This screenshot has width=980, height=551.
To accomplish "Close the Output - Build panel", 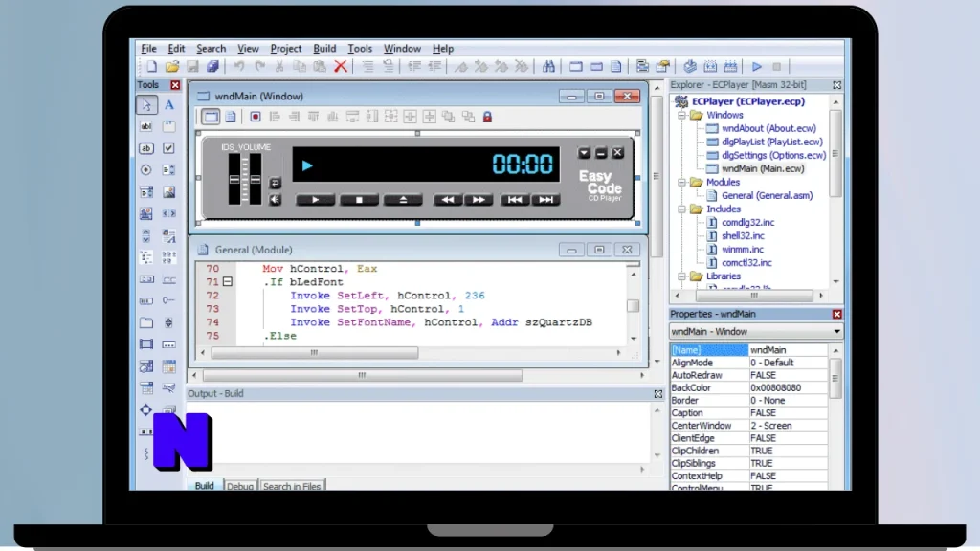I will pyautogui.click(x=658, y=393).
